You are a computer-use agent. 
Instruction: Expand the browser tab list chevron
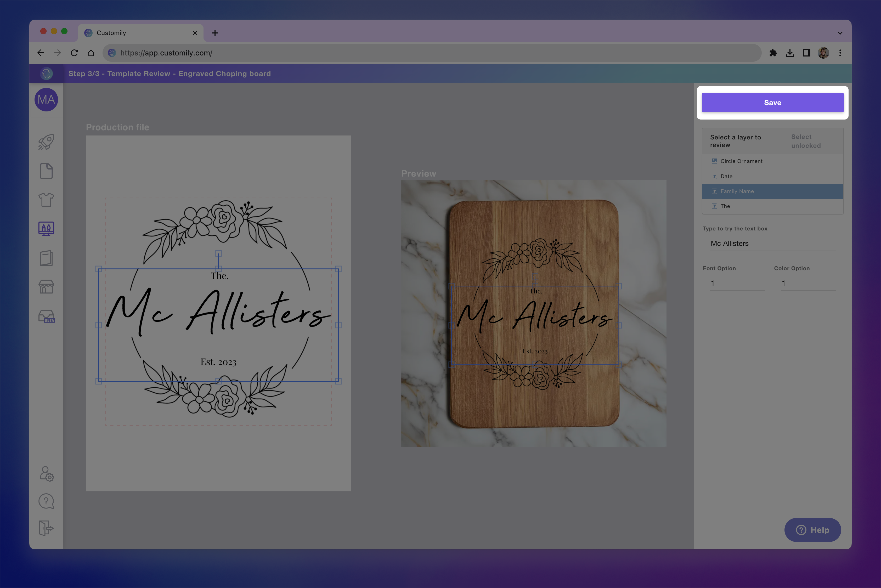840,33
